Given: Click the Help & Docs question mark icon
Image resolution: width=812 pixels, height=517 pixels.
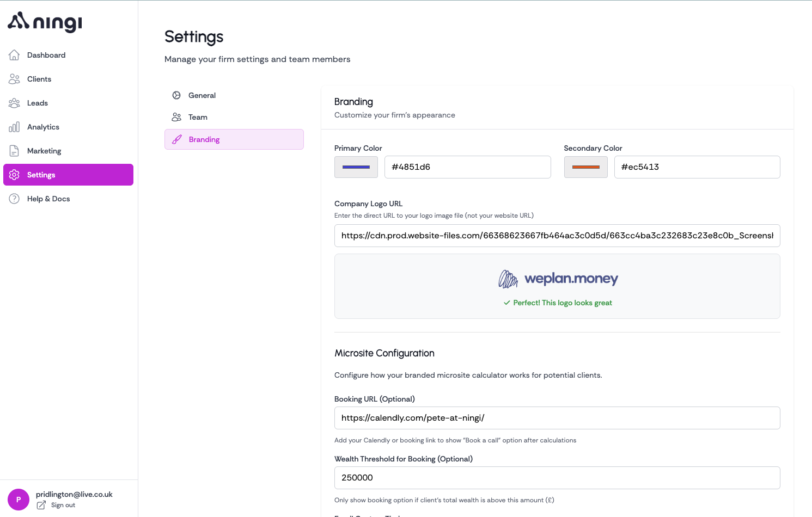Looking at the screenshot, I should point(14,199).
